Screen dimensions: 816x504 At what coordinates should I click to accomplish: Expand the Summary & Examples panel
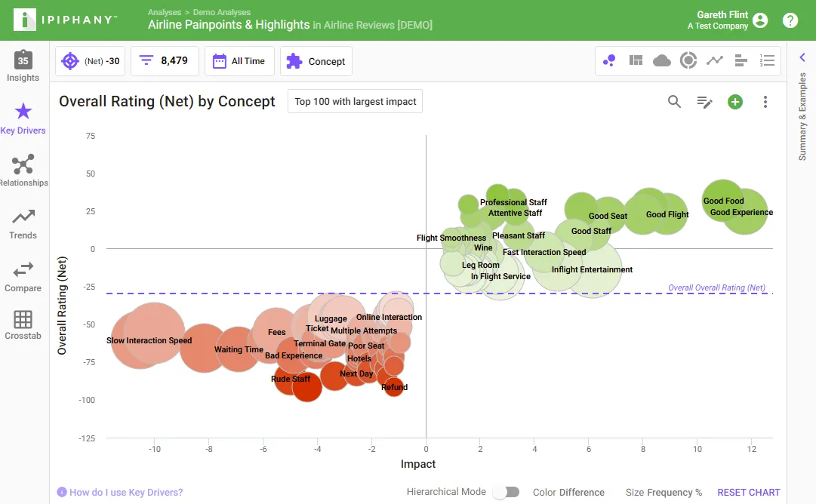(x=802, y=57)
